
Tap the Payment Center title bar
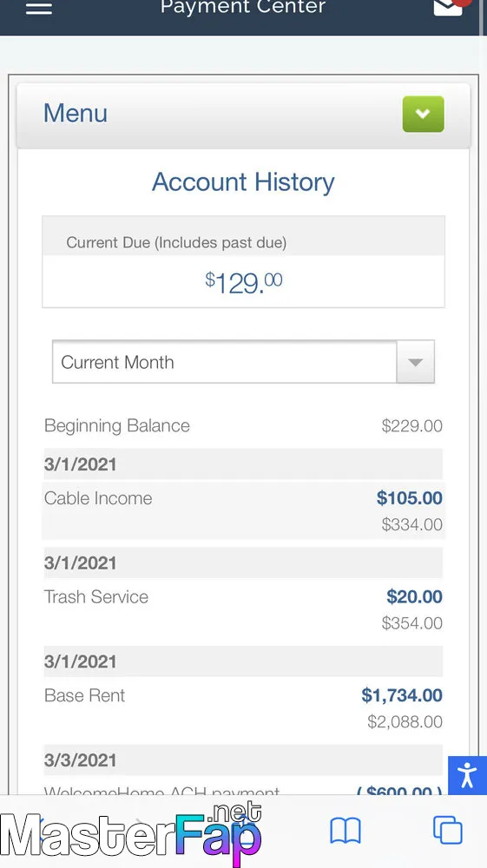pyautogui.click(x=242, y=8)
